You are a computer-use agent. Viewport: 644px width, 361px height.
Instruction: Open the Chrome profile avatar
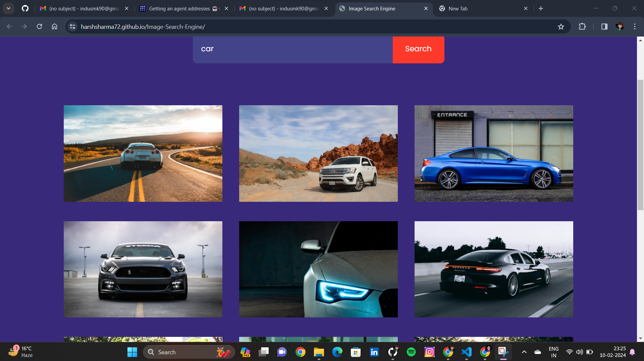coord(620,26)
